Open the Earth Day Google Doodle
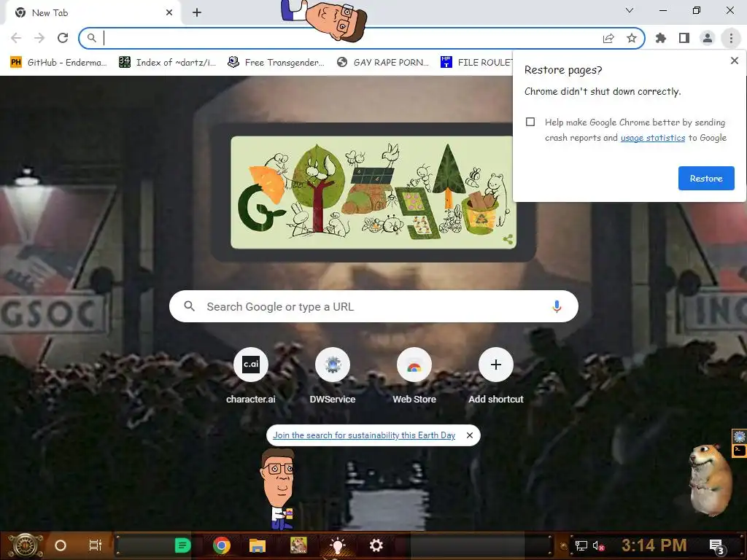747x560 pixels. click(x=373, y=192)
